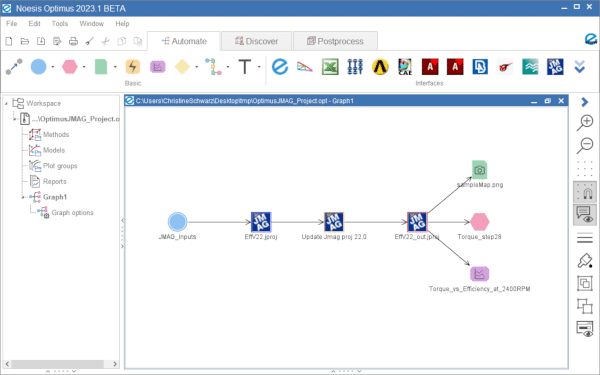The width and height of the screenshot is (600, 375).
Task: Toggle the grid dots display button
Action: 585,168
